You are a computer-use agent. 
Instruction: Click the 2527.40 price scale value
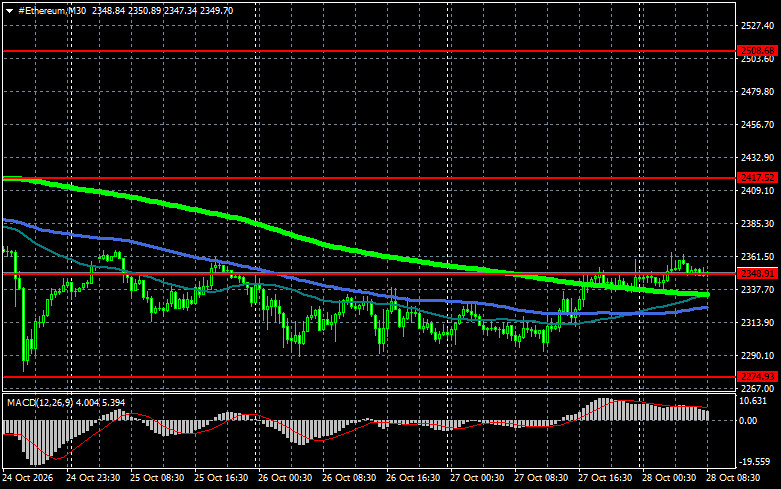[x=758, y=25]
